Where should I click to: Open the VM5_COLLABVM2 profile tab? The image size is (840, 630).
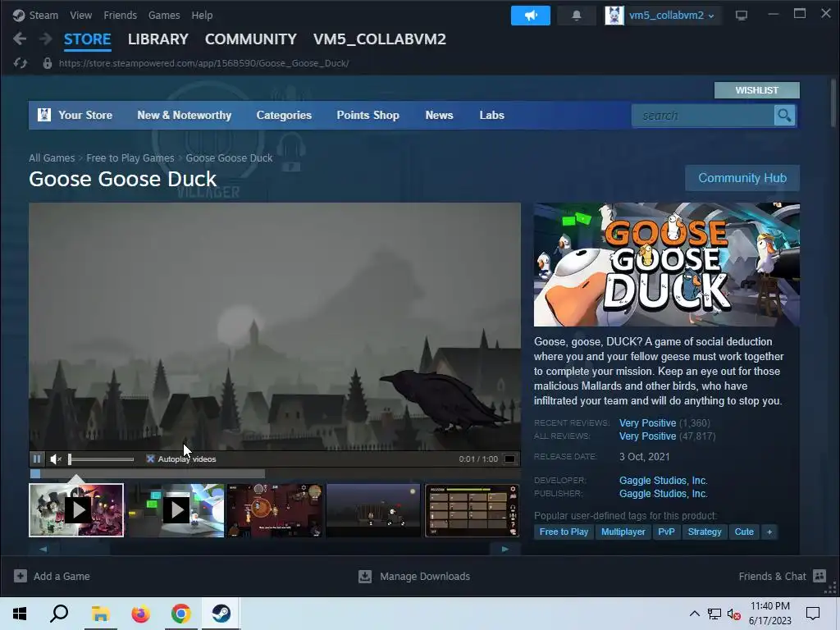click(379, 39)
